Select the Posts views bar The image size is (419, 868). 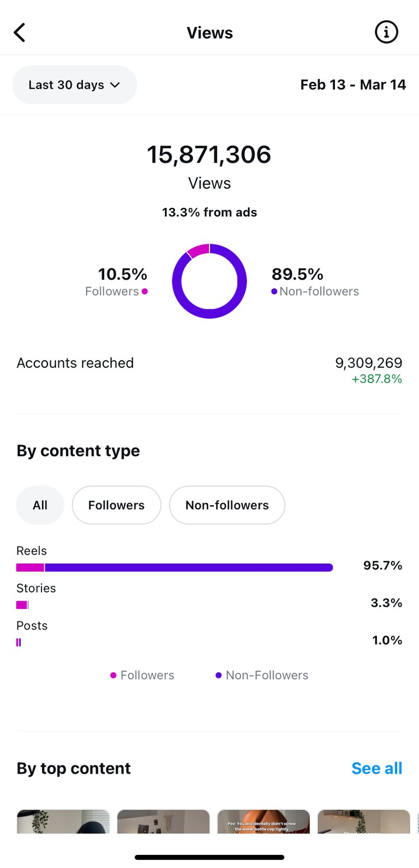19,643
